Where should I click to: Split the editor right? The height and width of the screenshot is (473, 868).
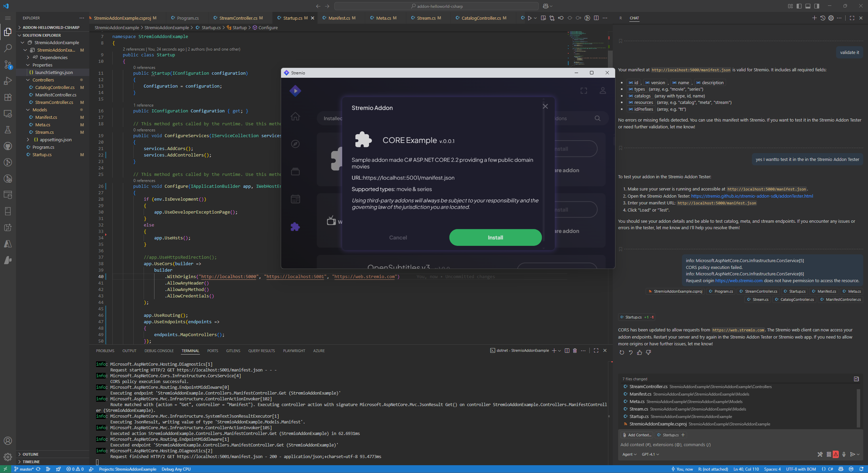[x=596, y=18]
